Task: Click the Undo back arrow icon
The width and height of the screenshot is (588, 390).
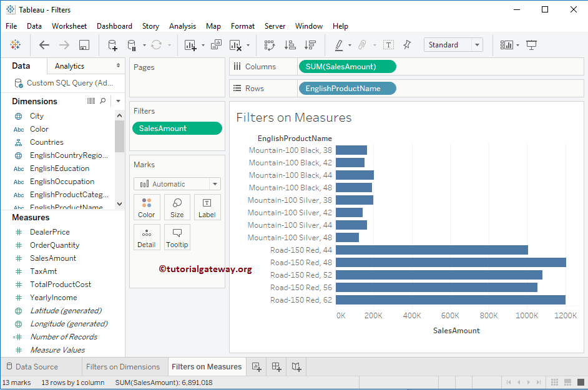Action: pos(44,45)
